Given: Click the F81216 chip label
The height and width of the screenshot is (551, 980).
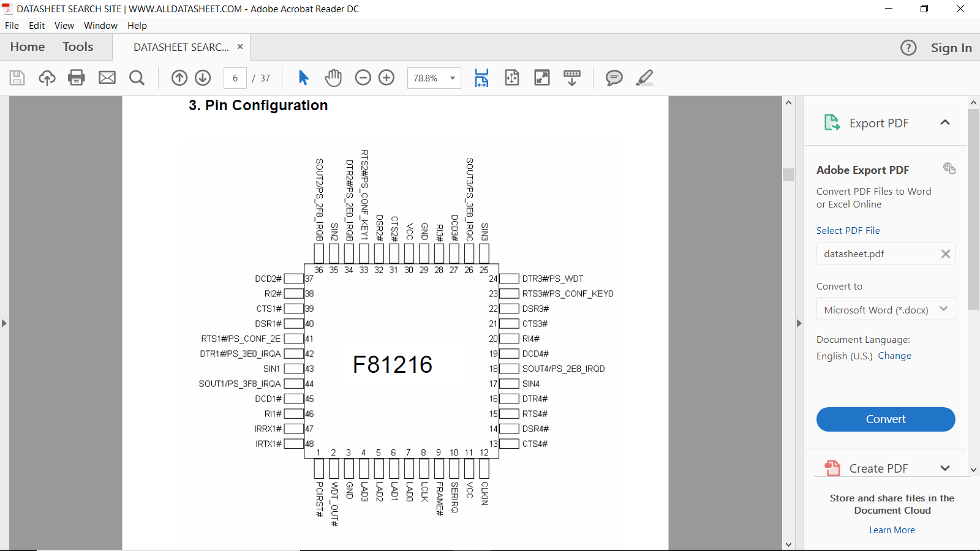Looking at the screenshot, I should click(x=393, y=365).
